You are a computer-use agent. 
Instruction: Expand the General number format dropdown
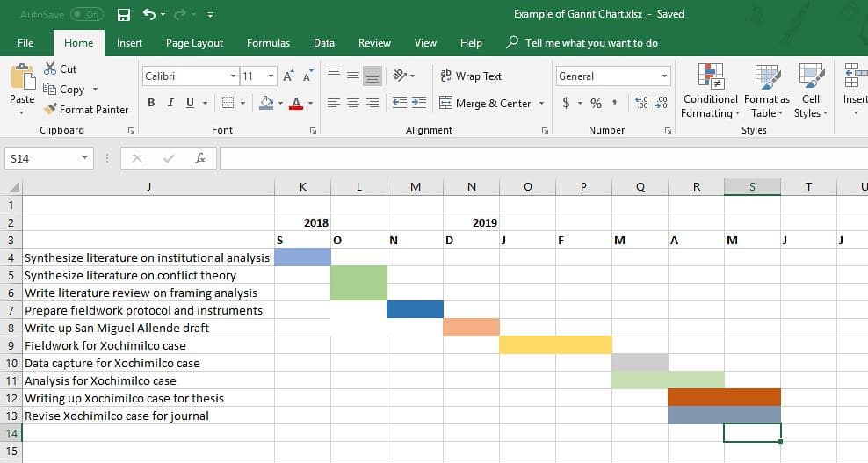664,76
